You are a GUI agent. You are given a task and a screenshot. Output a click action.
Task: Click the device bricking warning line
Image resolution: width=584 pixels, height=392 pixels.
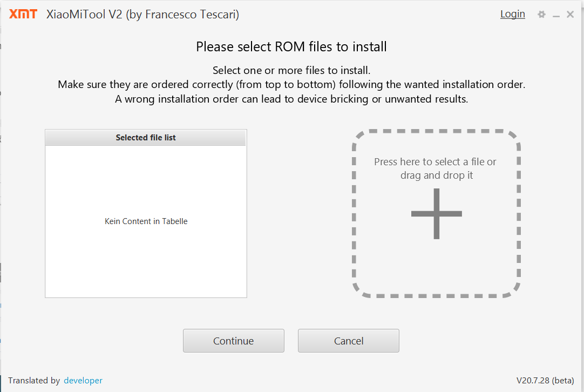pos(291,99)
